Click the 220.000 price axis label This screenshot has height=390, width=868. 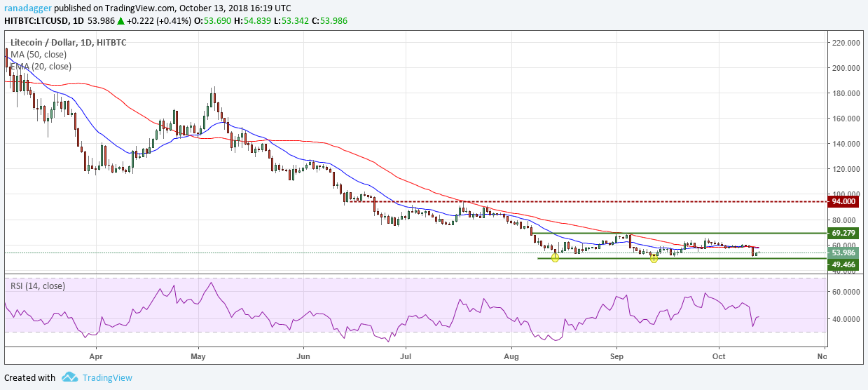coord(846,43)
